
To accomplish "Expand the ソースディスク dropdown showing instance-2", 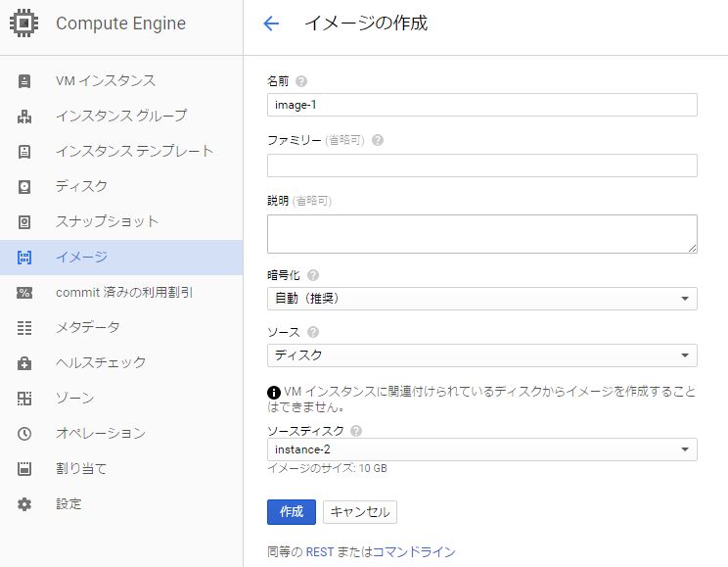I will tap(482, 449).
